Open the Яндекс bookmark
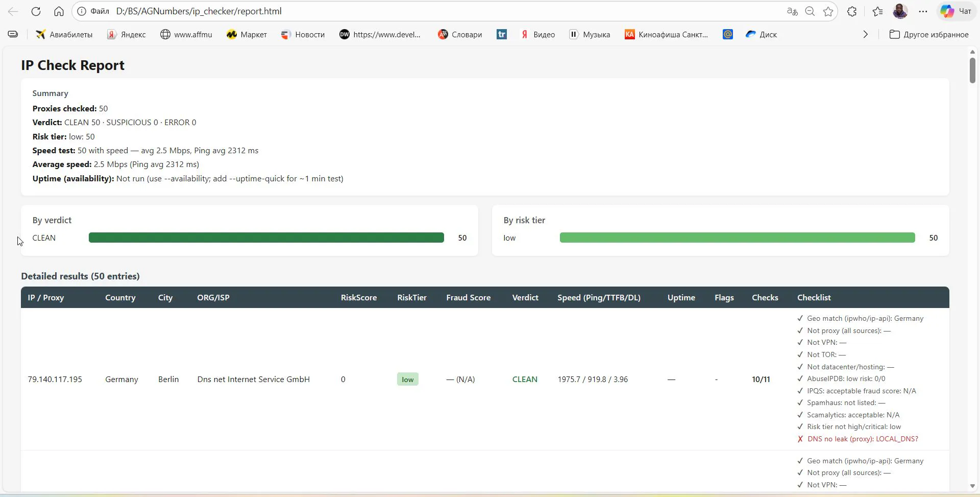Screen dimensions: 980x497 (x=127, y=34)
